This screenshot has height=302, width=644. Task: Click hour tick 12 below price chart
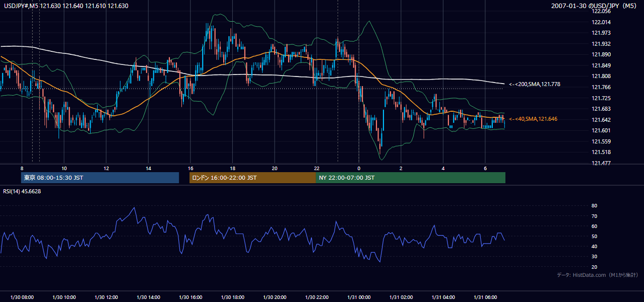pyautogui.click(x=106, y=168)
